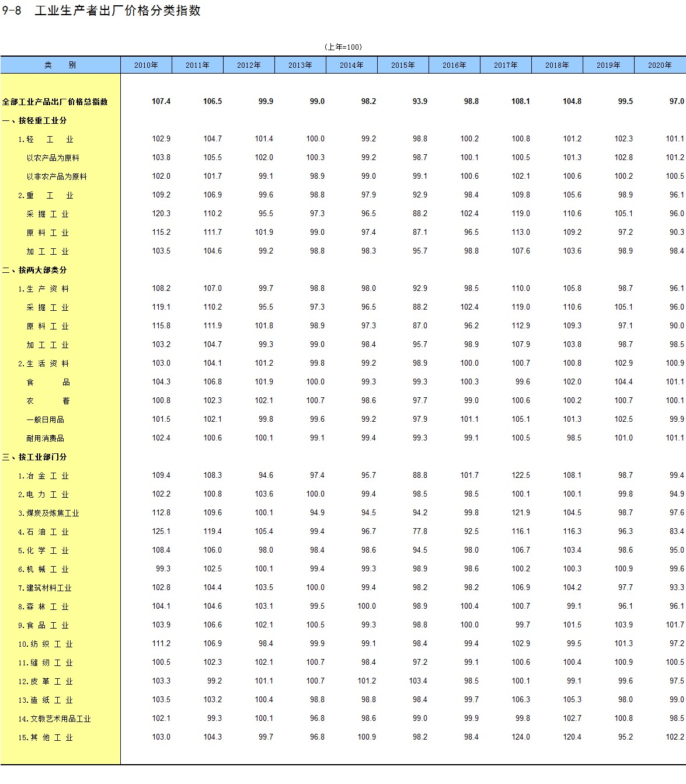Select the 1.冶金工业 row label
This screenshot has width=686, height=784.
43,476
